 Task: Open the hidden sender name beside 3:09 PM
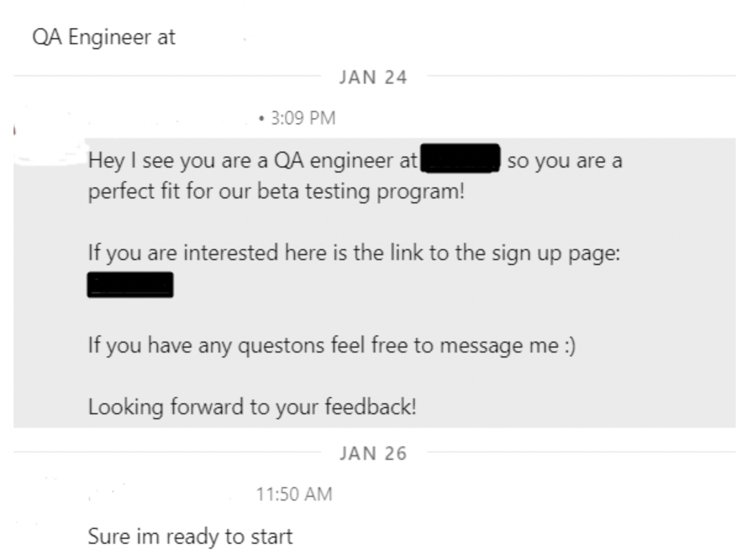pos(173,118)
